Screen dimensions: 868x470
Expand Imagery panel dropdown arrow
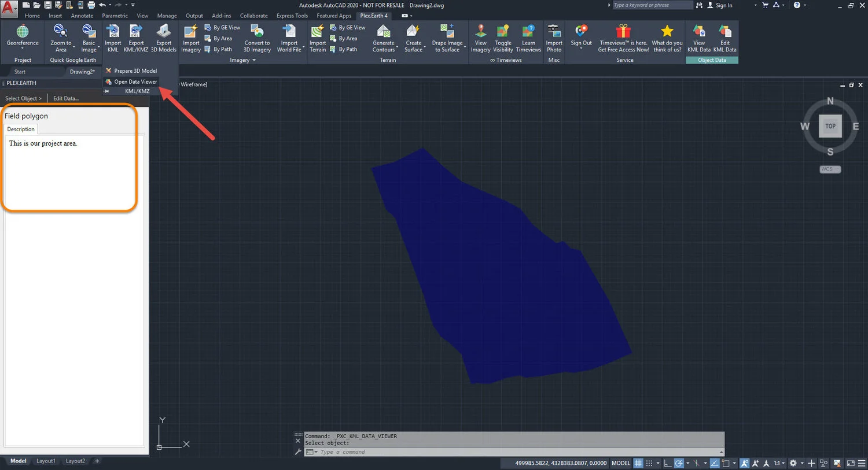(x=253, y=60)
